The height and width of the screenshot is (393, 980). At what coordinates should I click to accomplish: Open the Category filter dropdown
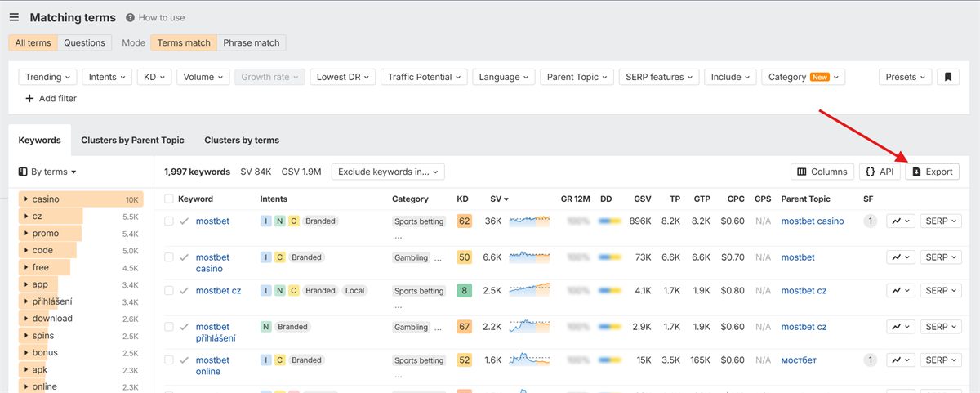pos(803,77)
